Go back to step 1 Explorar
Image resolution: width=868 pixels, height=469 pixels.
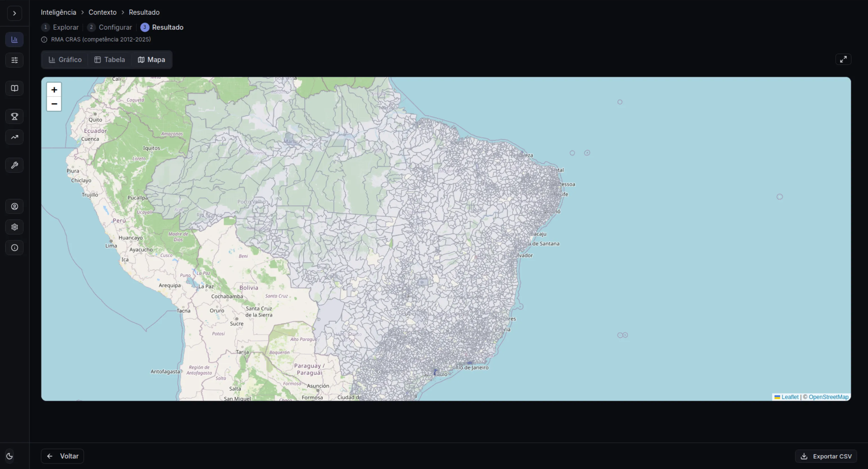(60, 27)
